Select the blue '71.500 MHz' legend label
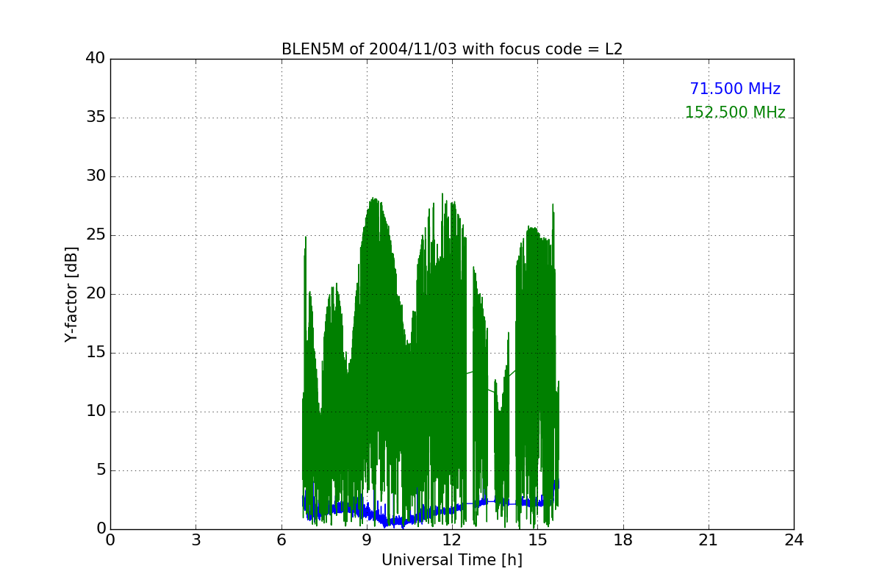The height and width of the screenshot is (588, 882). (x=735, y=89)
